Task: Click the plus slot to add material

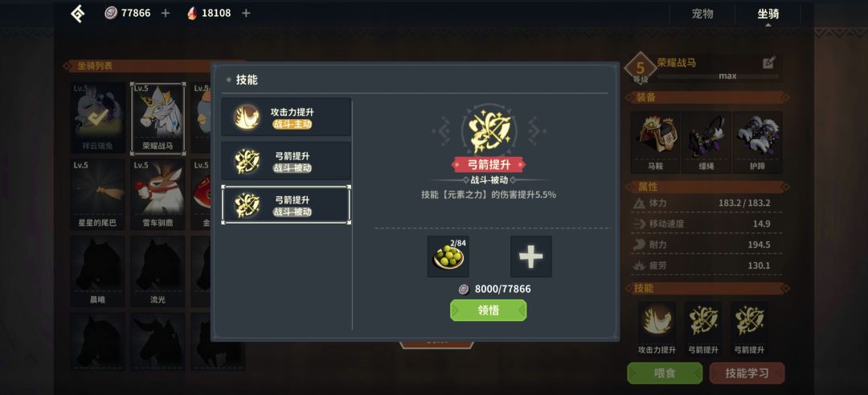Action: point(531,257)
